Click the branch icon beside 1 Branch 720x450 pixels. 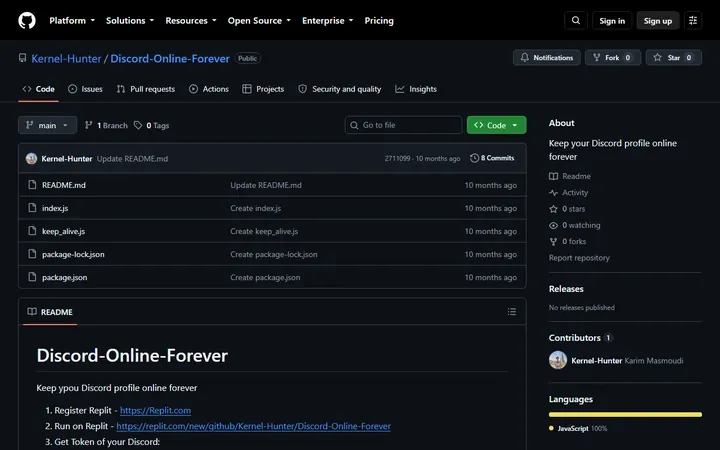click(x=89, y=125)
